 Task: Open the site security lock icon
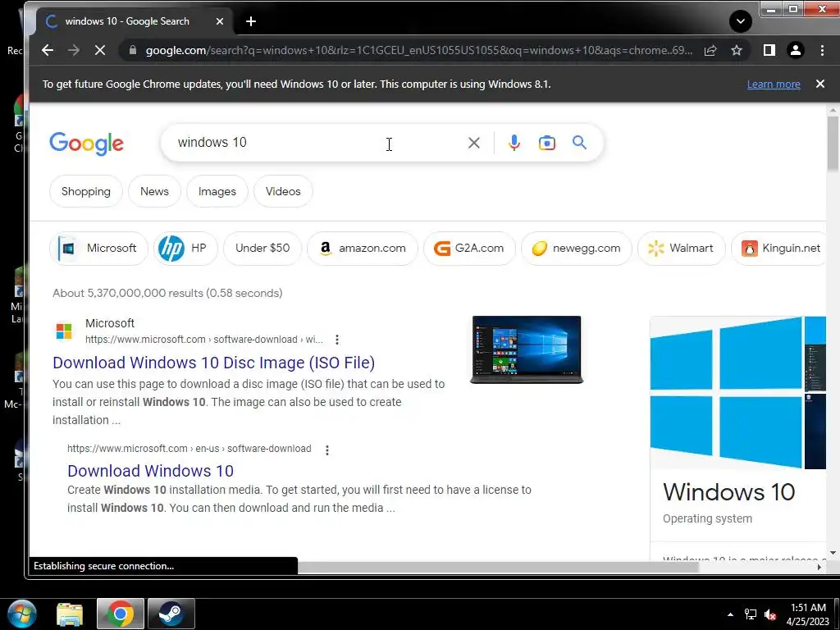click(x=133, y=50)
